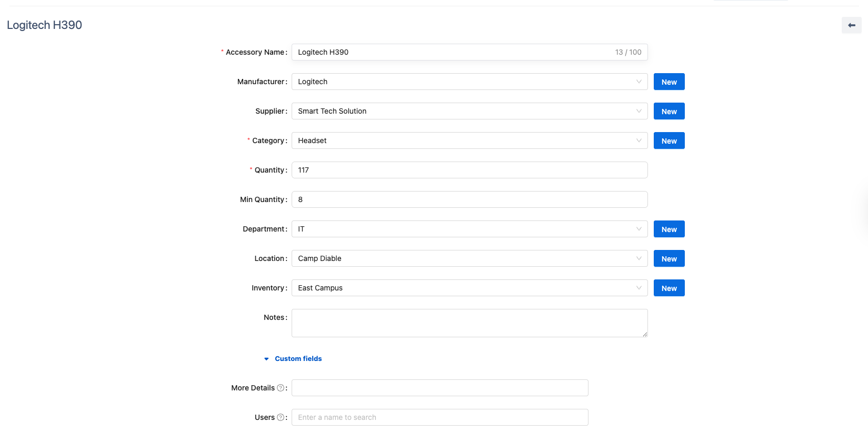Click into the Accessory Name field
The image size is (868, 442).
click(x=453, y=52)
